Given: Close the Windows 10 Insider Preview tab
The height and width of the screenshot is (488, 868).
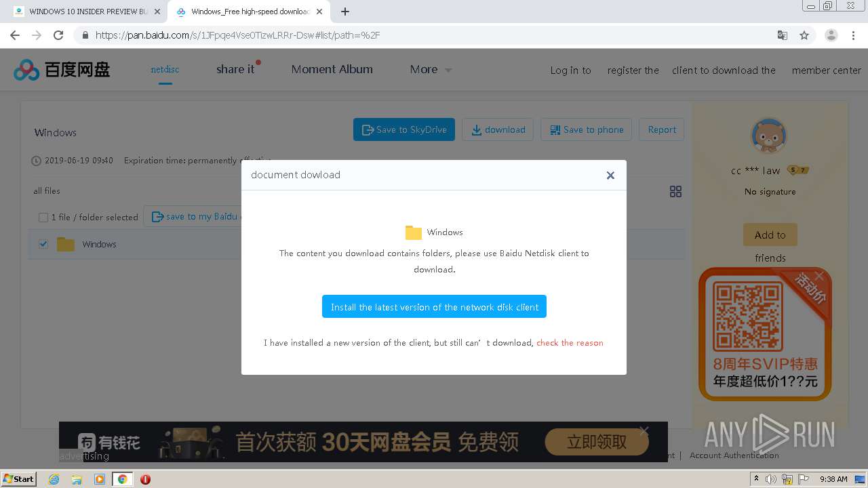Looking at the screenshot, I should point(157,12).
